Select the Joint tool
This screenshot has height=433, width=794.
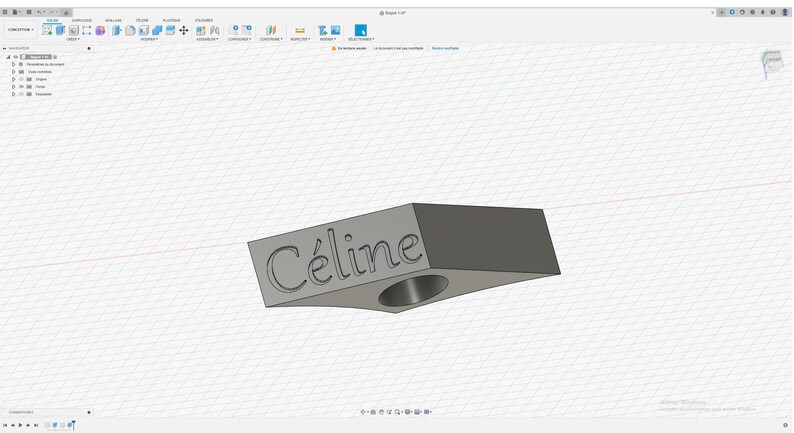coord(215,30)
